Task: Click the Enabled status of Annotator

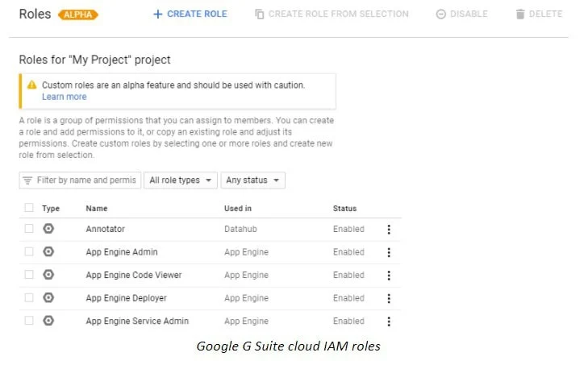Action: pyautogui.click(x=348, y=229)
